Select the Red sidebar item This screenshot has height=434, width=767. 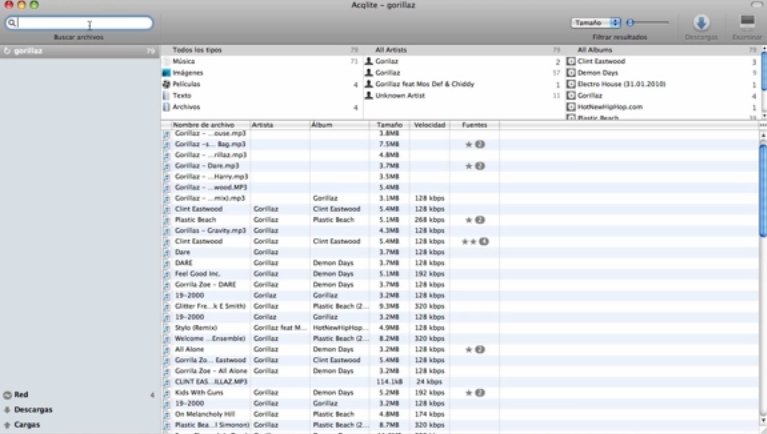pos(80,395)
